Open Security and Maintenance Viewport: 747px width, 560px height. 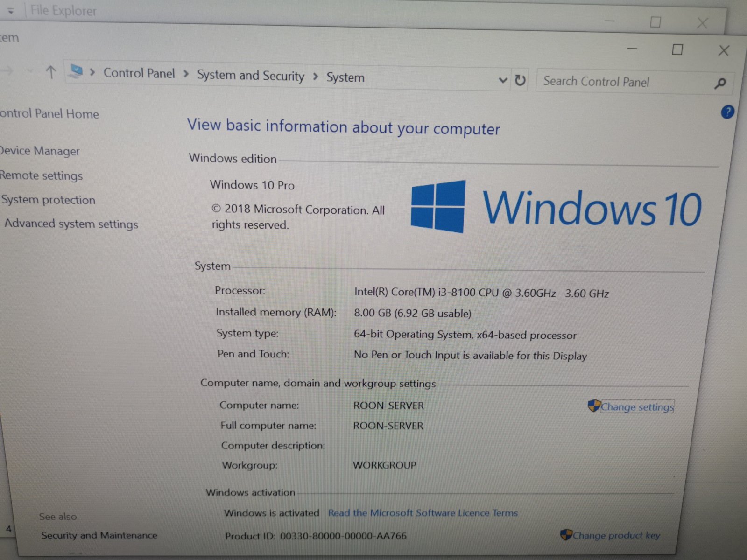99,535
